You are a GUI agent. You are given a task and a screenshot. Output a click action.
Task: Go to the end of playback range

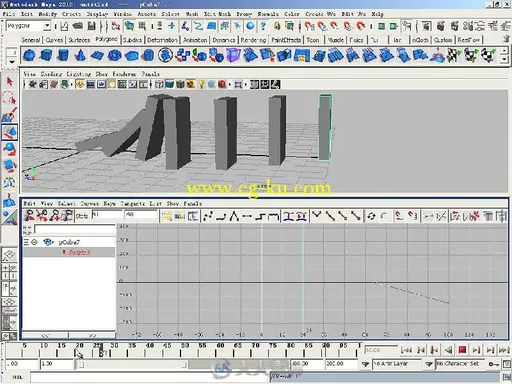[503, 350]
